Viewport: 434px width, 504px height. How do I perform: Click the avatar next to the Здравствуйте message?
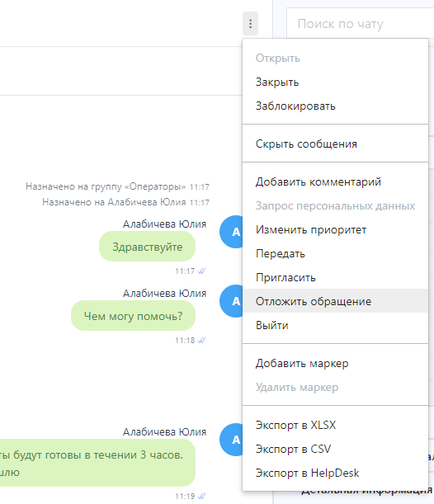(232, 232)
